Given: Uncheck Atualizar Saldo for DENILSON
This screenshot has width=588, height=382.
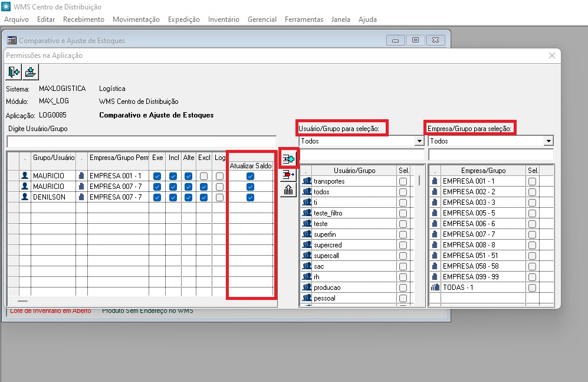Looking at the screenshot, I should 251,197.
